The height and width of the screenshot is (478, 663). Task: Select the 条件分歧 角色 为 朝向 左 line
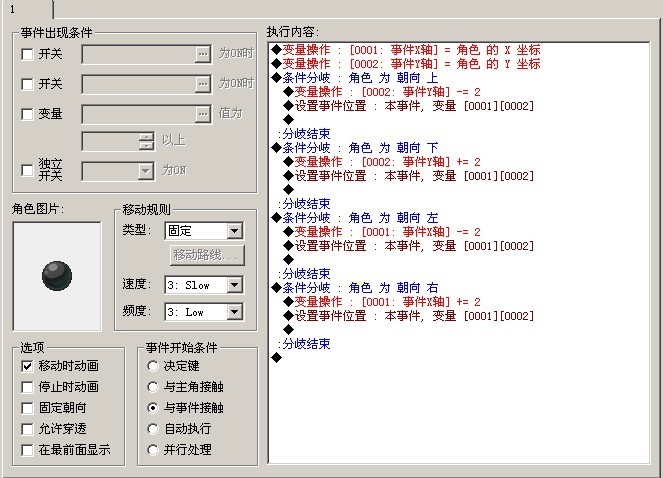(355, 218)
